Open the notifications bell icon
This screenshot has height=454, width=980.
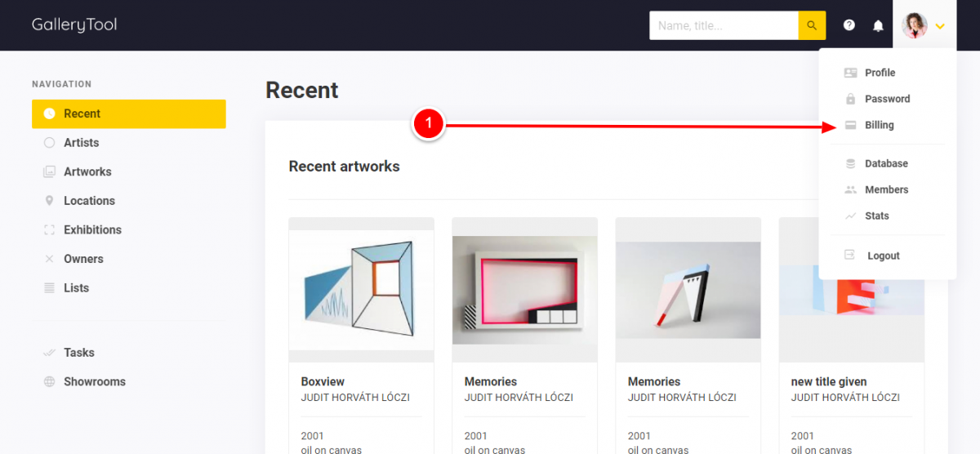pyautogui.click(x=879, y=25)
